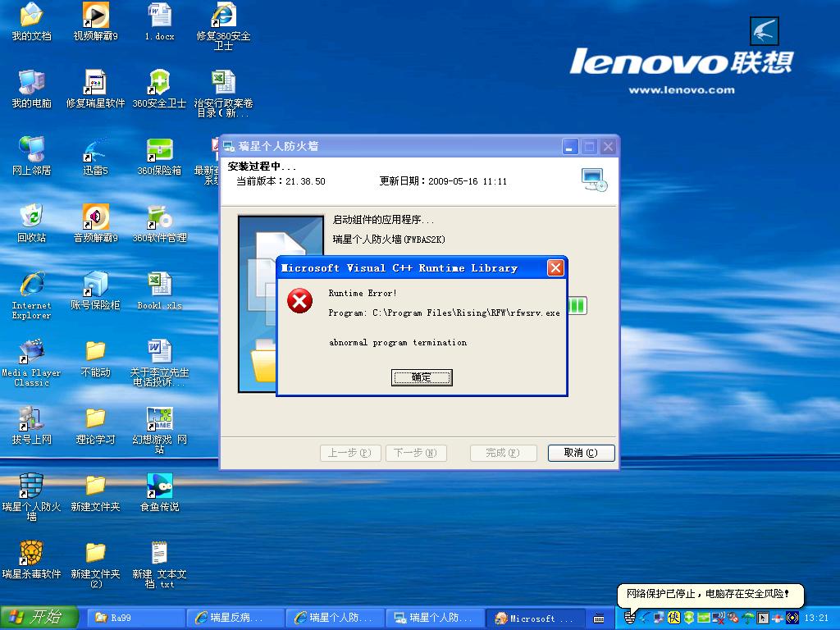Open the 新建文件夹 folder icon
840x630 pixels.
[95, 492]
